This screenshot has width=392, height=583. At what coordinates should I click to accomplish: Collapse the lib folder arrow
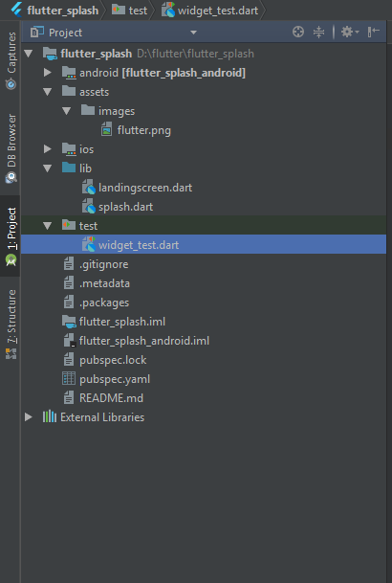coord(48,168)
